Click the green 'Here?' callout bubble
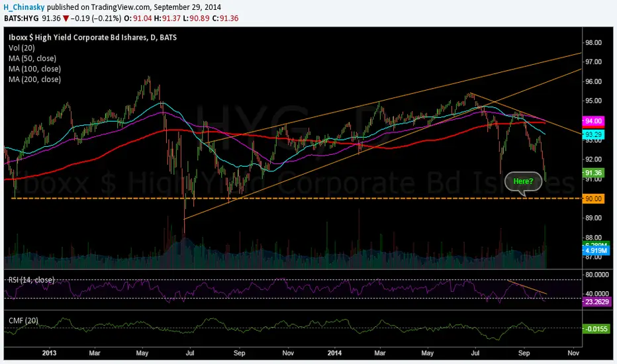Screen dimensions: 617x364 click(524, 181)
